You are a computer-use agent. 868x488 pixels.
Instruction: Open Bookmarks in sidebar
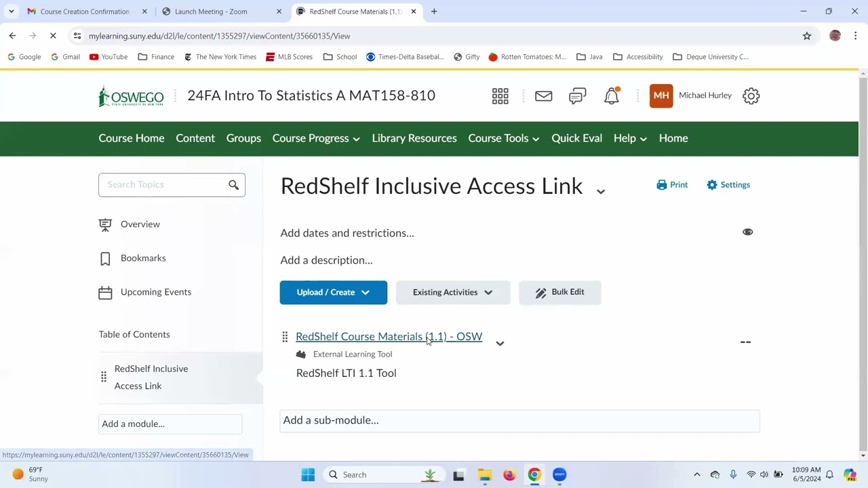coord(143,258)
